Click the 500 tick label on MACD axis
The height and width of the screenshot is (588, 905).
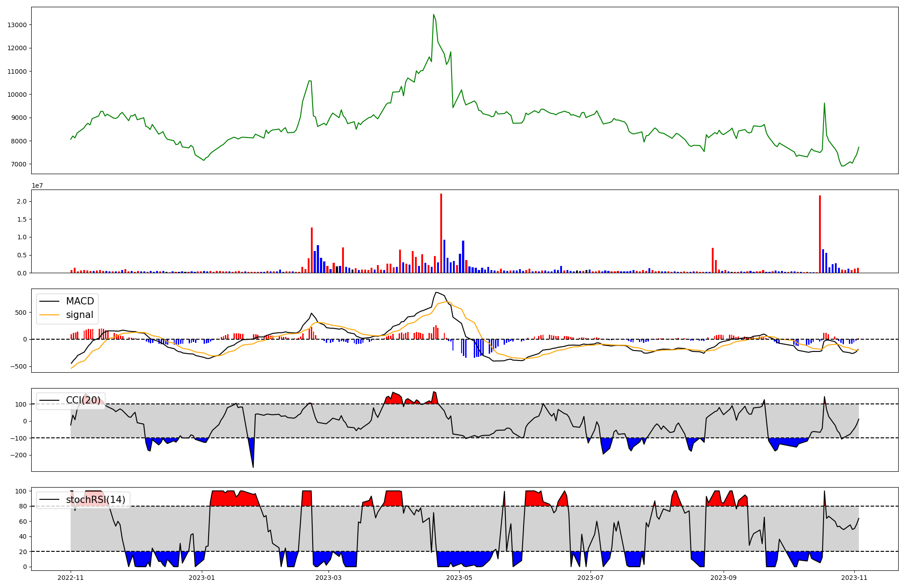(21, 313)
